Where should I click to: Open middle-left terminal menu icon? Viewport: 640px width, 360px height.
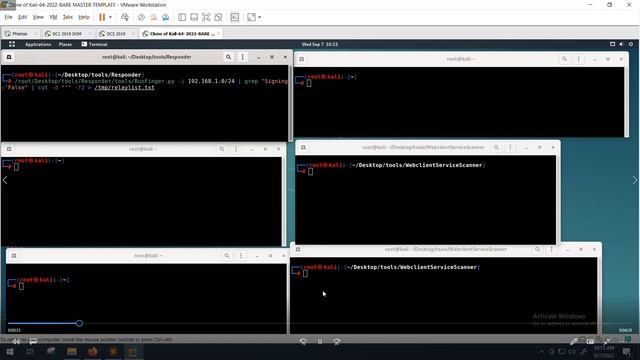(236, 149)
